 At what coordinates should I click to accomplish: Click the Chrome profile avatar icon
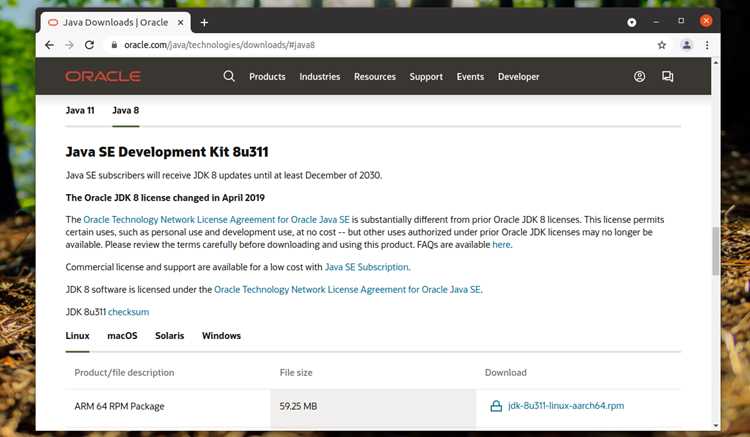tap(686, 45)
